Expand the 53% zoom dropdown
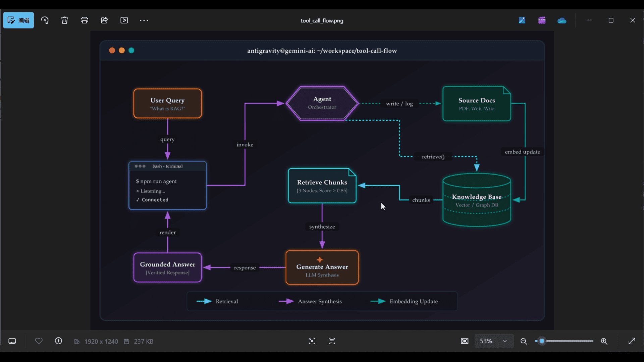This screenshot has height=362, width=644. (x=494, y=341)
